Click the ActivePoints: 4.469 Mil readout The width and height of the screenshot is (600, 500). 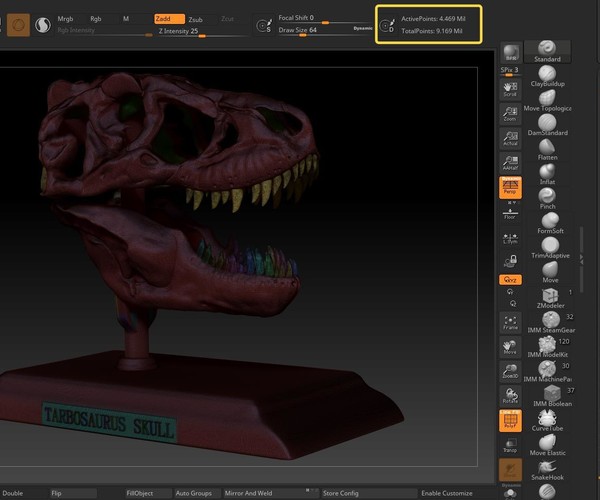pos(433,19)
